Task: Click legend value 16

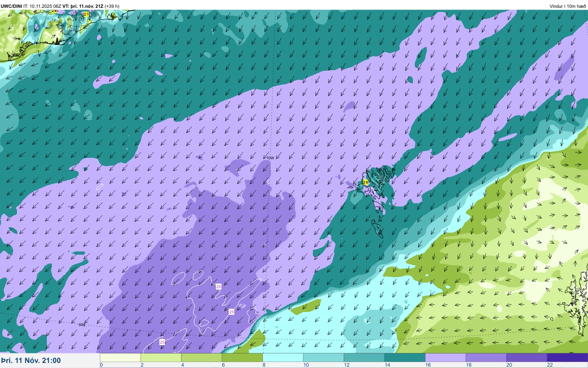Action: pyautogui.click(x=428, y=365)
